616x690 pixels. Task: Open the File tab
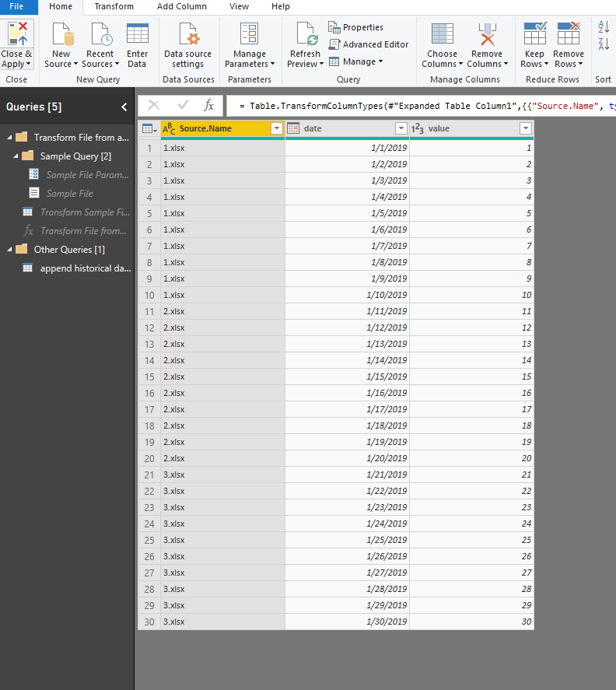click(x=16, y=6)
